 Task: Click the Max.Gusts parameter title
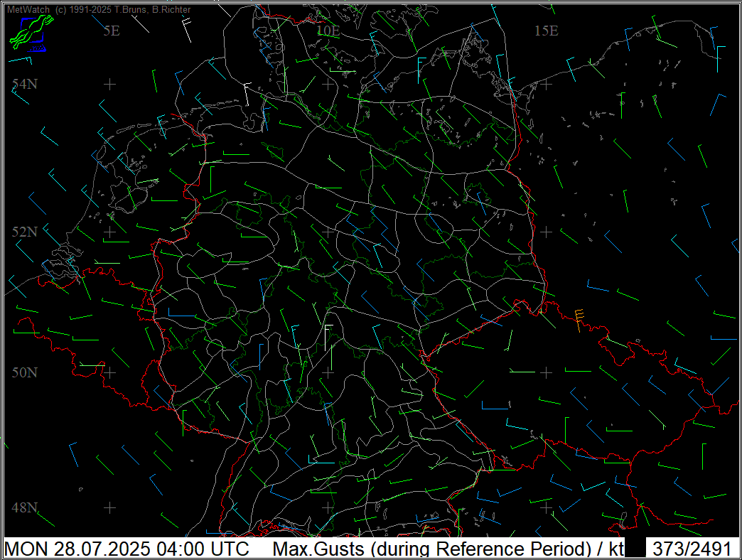pos(448,549)
